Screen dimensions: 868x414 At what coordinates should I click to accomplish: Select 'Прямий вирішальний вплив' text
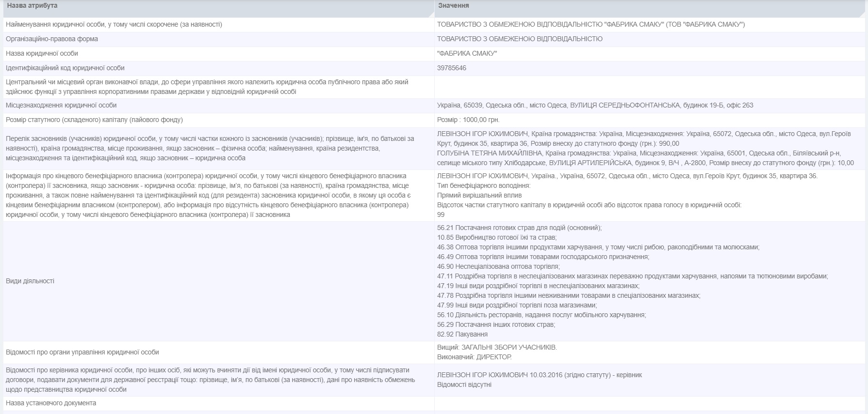point(479,196)
